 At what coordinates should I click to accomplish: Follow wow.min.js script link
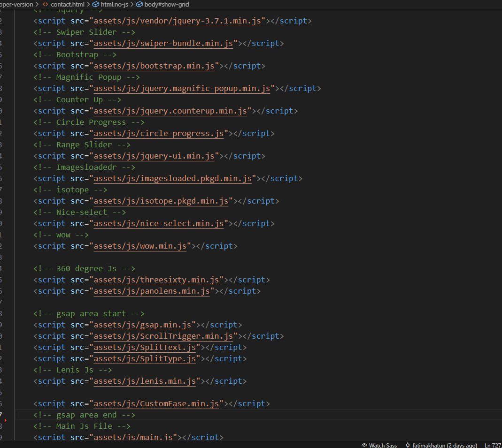[x=140, y=246]
